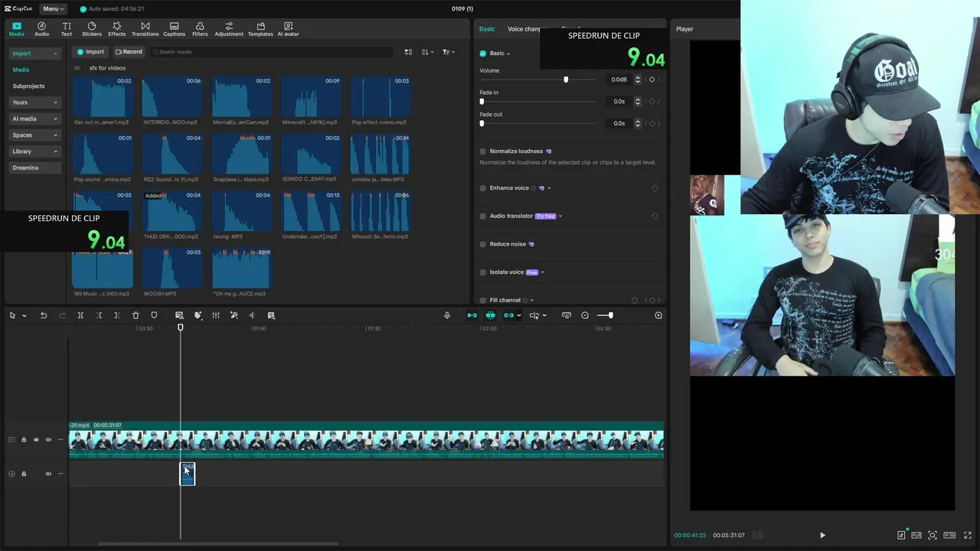
Task: Mute the video track speaker icon
Action: coord(48,439)
